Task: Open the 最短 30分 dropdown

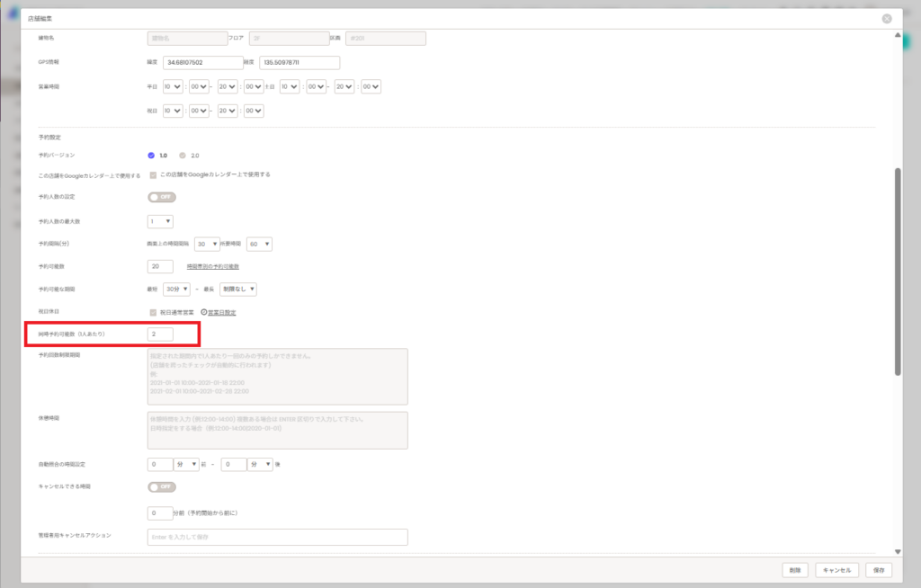Action: (x=175, y=290)
